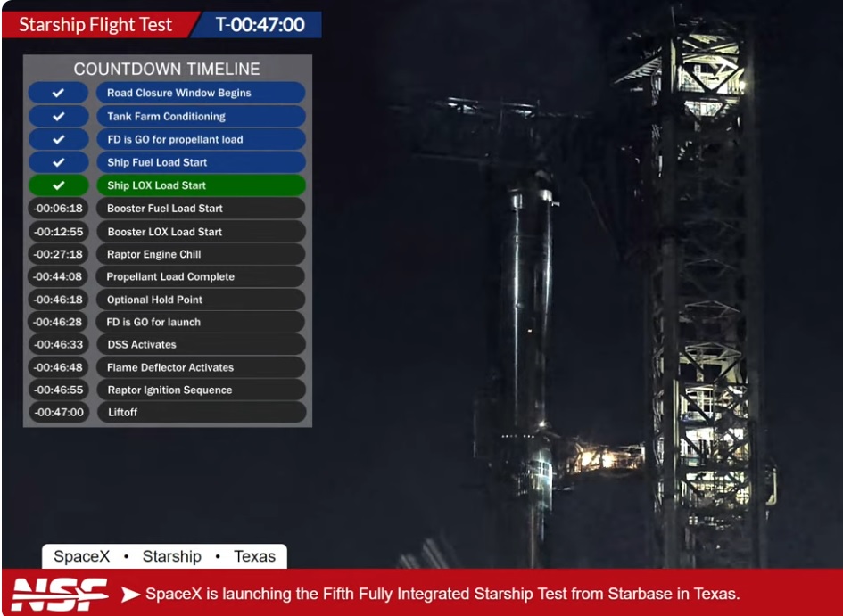Click the -00:46:28 time pill
The height and width of the screenshot is (616, 843).
click(58, 322)
